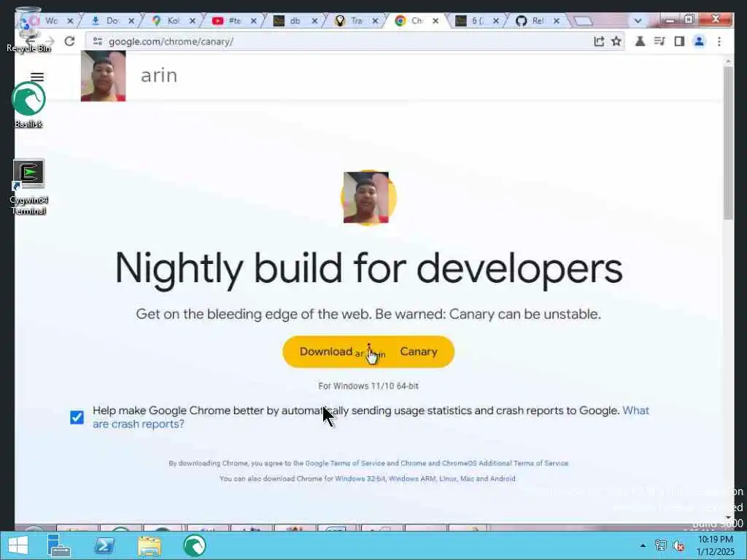Close the GitHub Rel tab
This screenshot has width=747, height=560.
556,20
